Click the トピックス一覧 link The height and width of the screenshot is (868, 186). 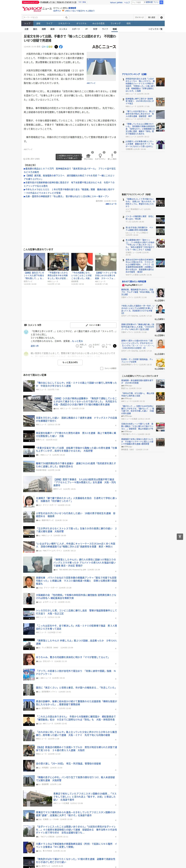tap(155, 29)
